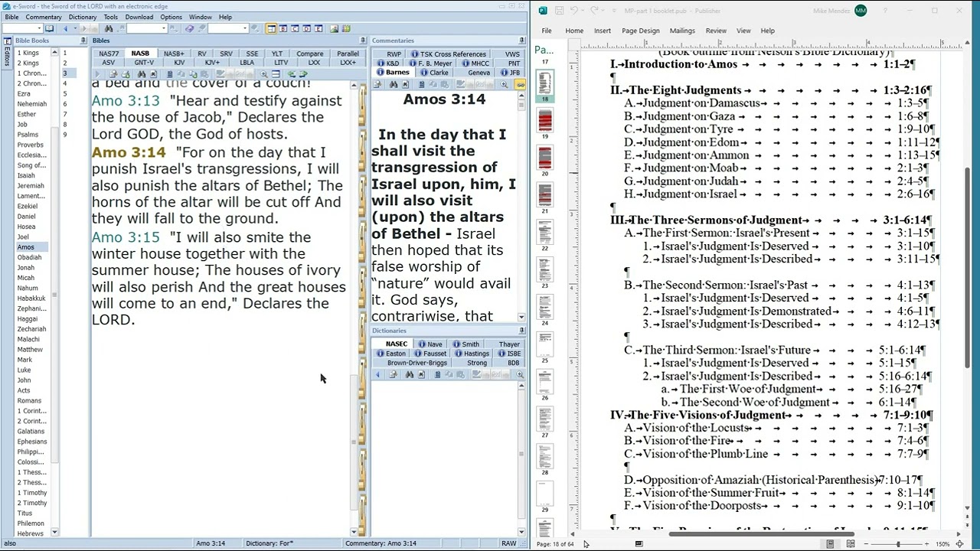Click the picture icon in main toolbar
Screen dimensions: 980x551
click(334, 28)
